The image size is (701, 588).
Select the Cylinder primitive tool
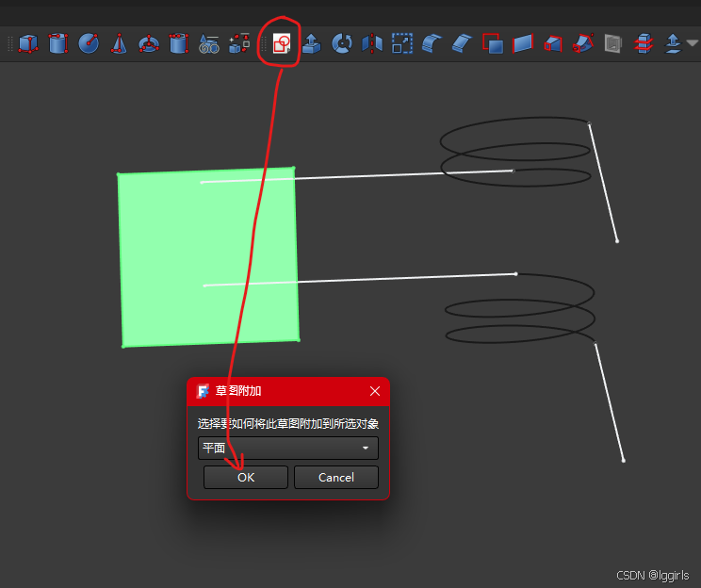click(58, 44)
